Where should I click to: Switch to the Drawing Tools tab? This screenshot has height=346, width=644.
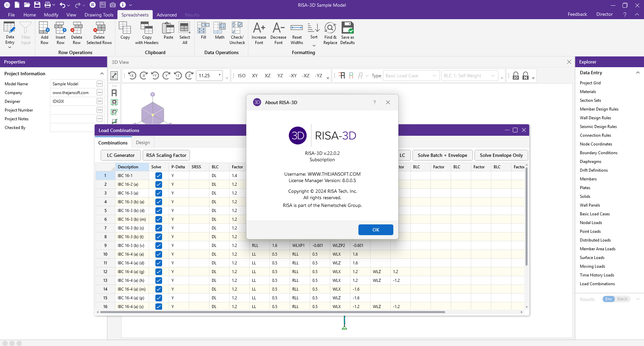(99, 15)
